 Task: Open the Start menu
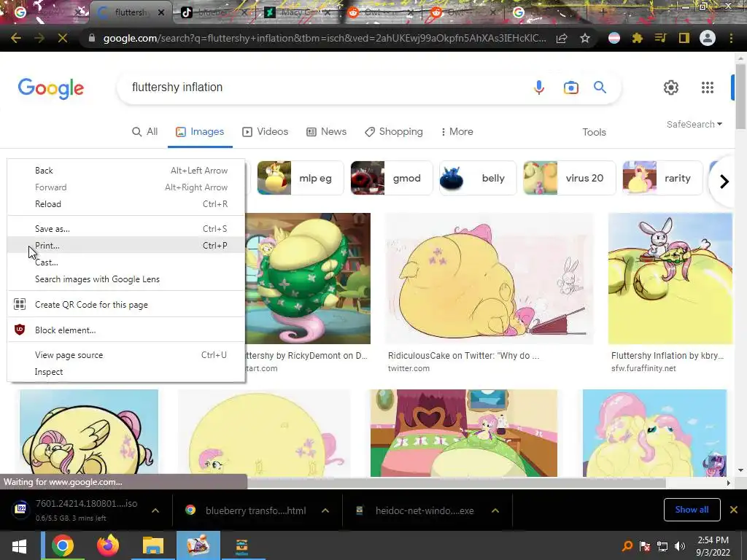pos(19,545)
